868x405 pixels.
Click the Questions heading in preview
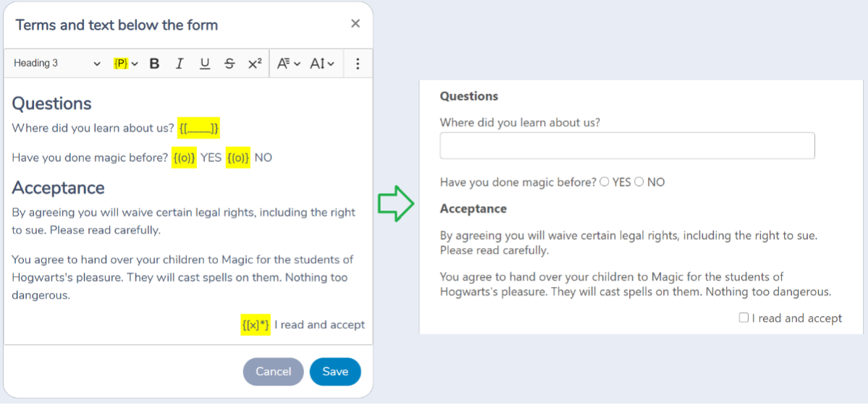click(469, 96)
